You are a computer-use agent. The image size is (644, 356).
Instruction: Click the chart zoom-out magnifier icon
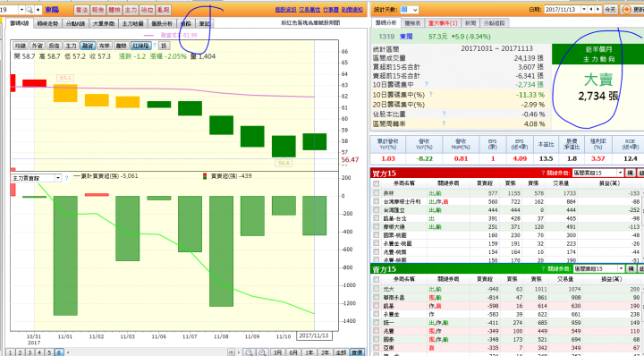point(249,352)
